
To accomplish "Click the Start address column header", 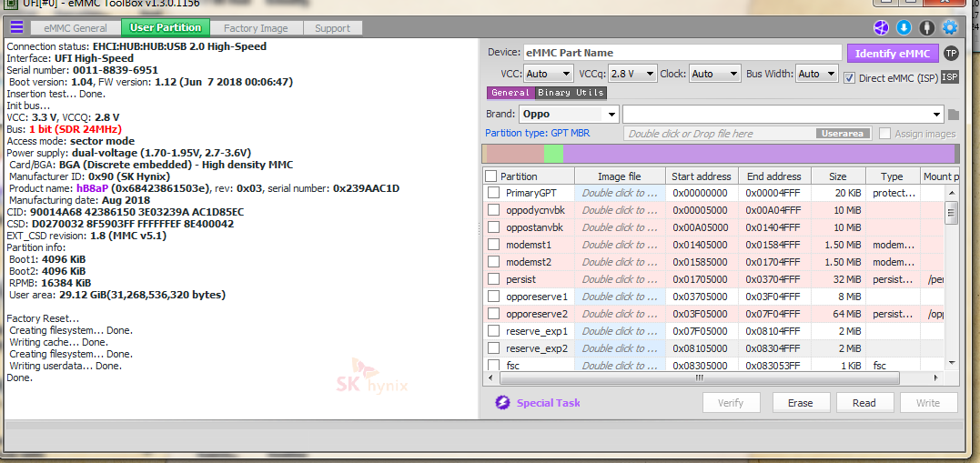I will 702,176.
